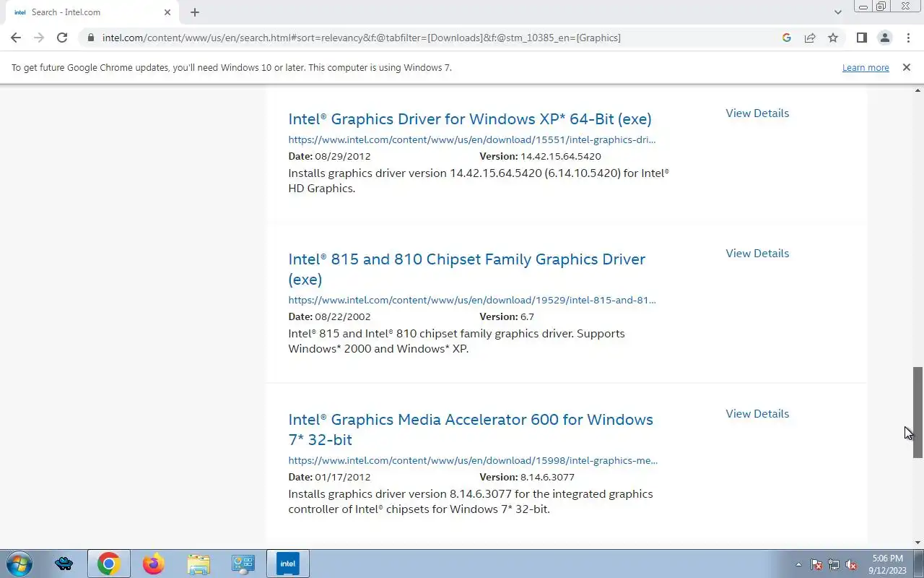Open Intel 815 and 810 Chipset Graphics Driver
The image size is (924, 578).
tap(467, 269)
